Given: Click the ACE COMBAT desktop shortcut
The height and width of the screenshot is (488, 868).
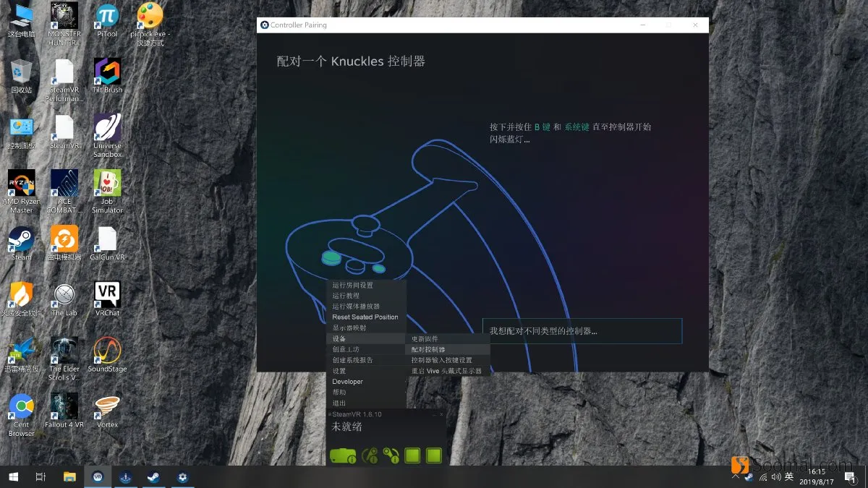Looking at the screenshot, I should (x=64, y=192).
